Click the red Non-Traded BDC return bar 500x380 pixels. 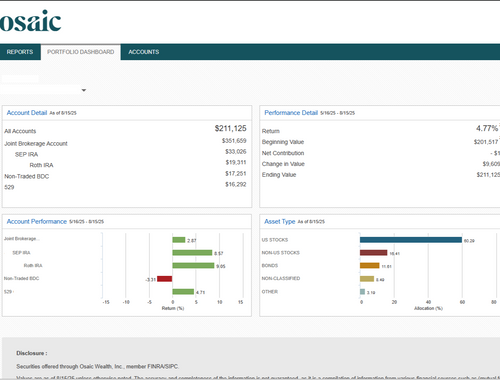click(165, 279)
